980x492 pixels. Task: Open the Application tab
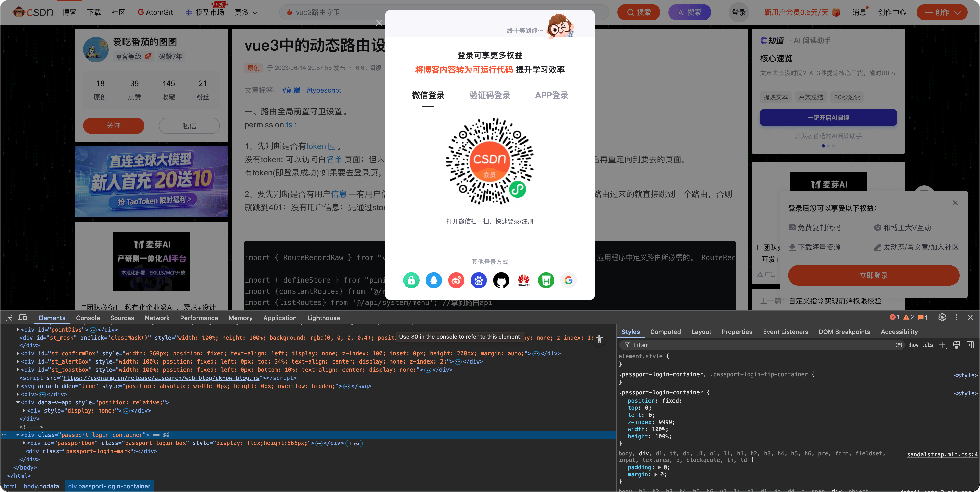pyautogui.click(x=280, y=318)
